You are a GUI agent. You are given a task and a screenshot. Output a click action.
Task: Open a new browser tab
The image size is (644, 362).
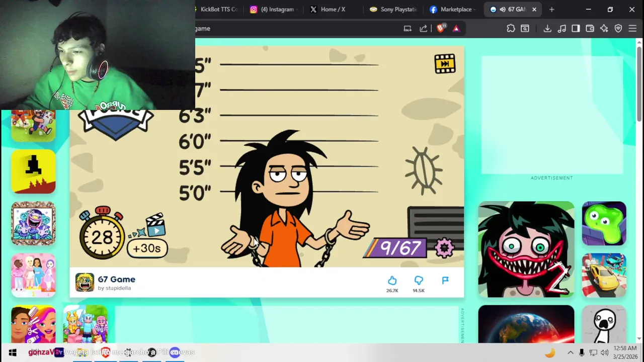coord(551,9)
